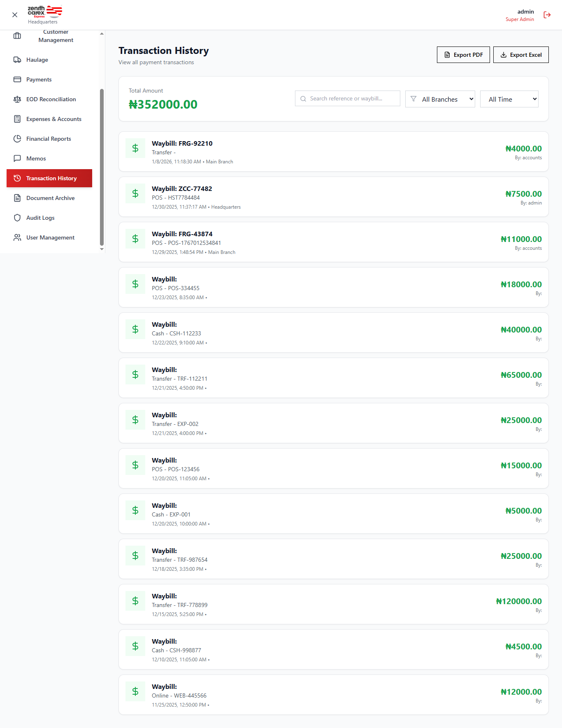The width and height of the screenshot is (562, 728).
Task: Expand the All Time period dropdown
Action: pos(509,99)
